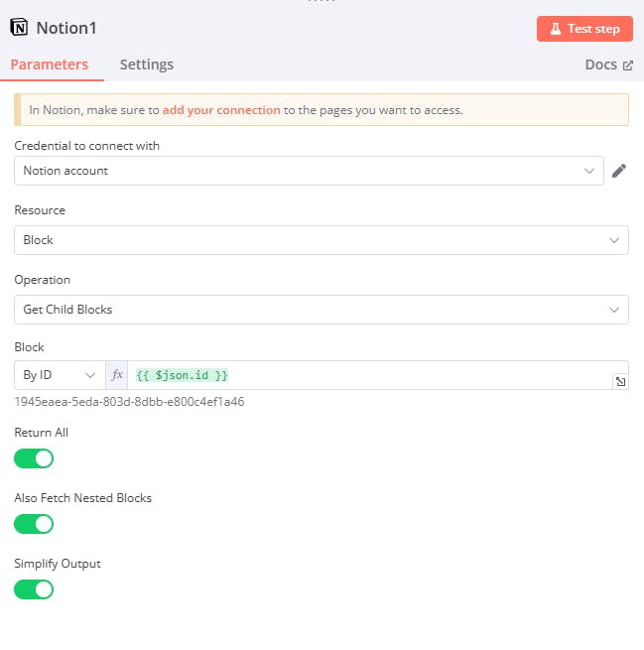Screen dimensions: 644x650
Task: Edit credential using the pencil icon
Action: click(x=619, y=171)
